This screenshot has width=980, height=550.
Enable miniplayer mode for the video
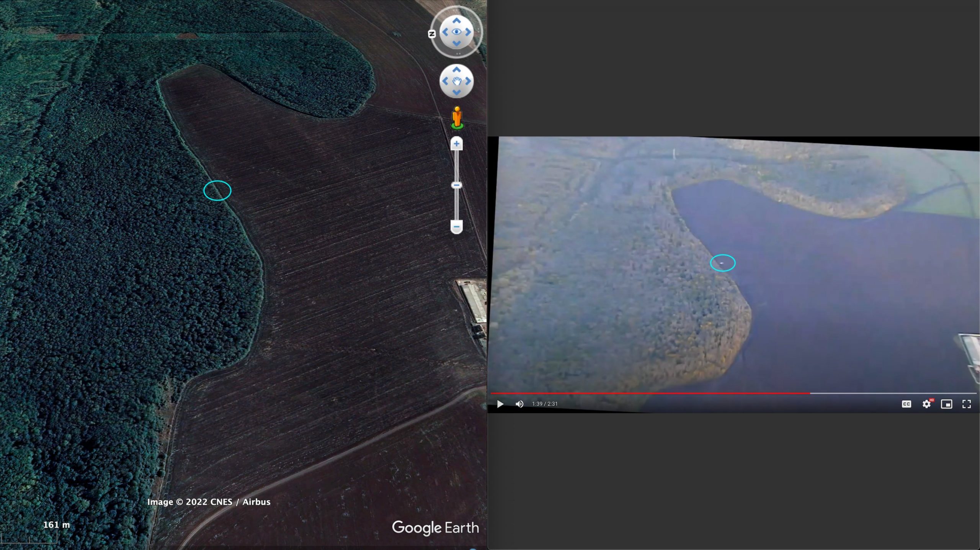pyautogui.click(x=946, y=404)
